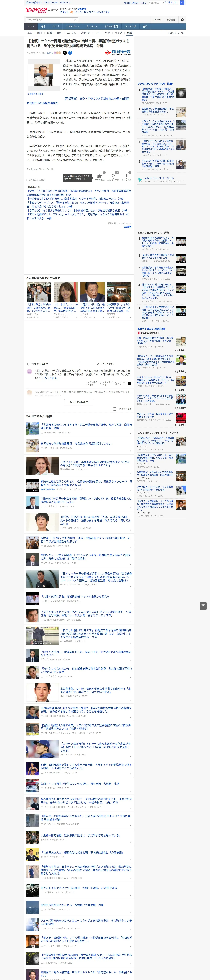
Task: Open the ヘルプ link at top
Action: (x=143, y=3)
